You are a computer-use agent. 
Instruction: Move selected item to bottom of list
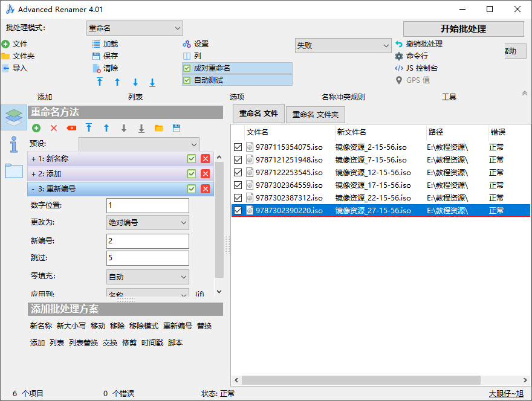pos(152,82)
